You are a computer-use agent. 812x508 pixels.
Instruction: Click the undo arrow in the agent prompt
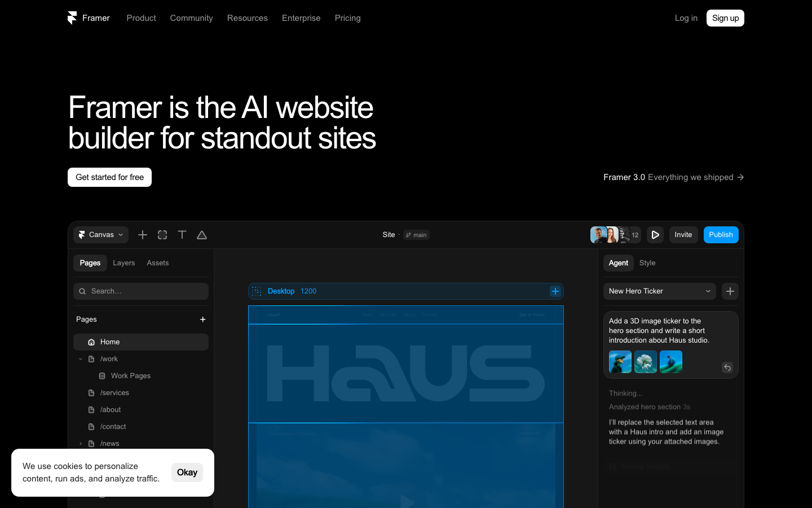(x=727, y=367)
